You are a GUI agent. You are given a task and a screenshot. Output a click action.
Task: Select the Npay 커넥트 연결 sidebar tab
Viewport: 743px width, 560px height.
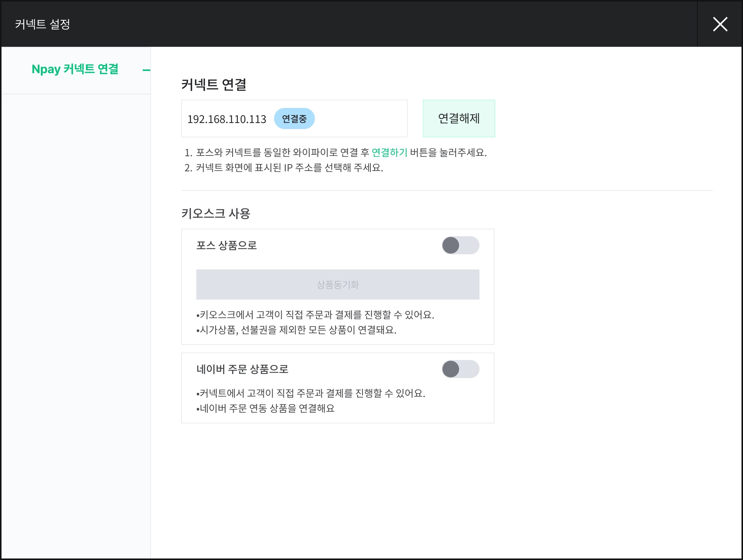[75, 69]
